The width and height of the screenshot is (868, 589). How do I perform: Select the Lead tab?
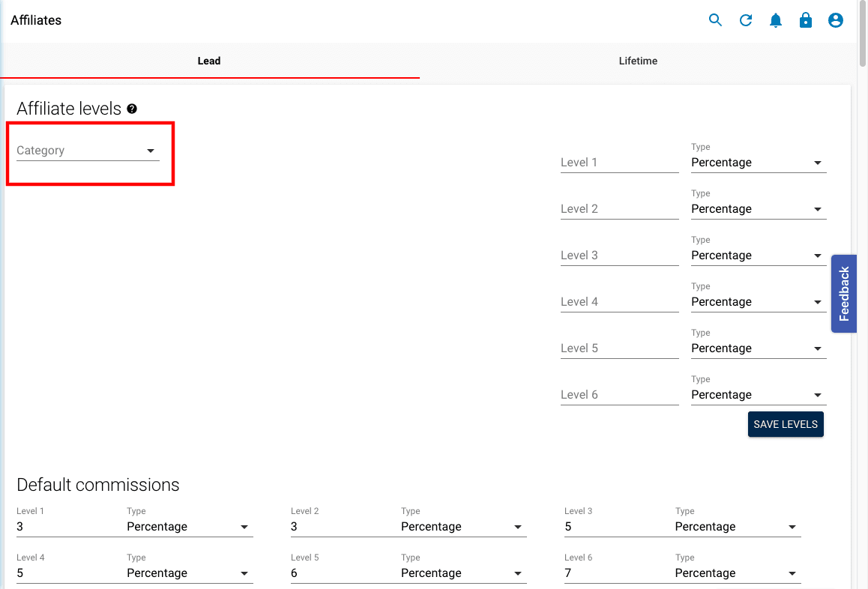pyautogui.click(x=208, y=61)
